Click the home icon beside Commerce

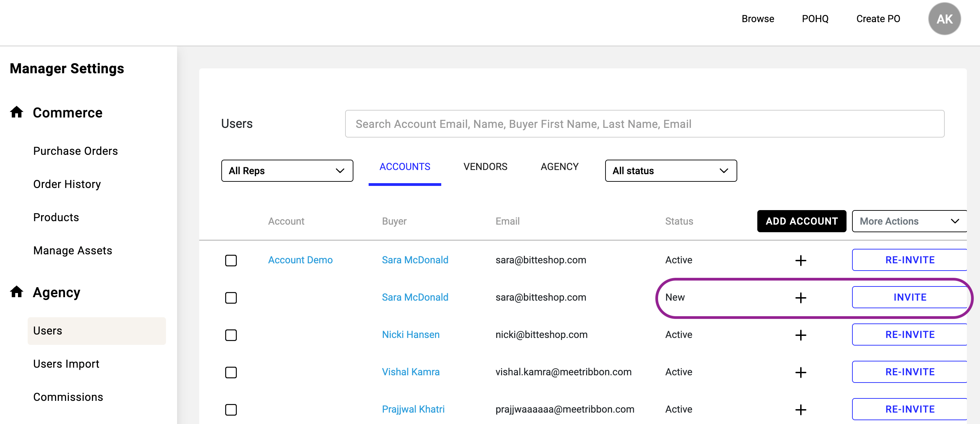click(x=16, y=112)
